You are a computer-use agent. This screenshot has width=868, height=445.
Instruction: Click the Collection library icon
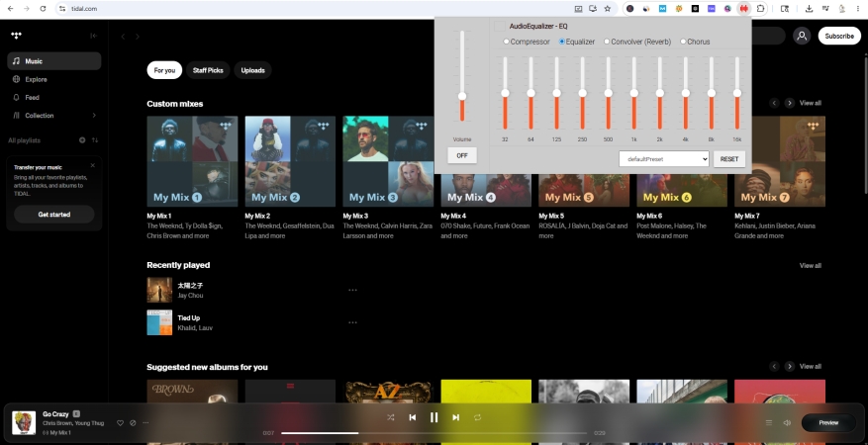point(16,116)
